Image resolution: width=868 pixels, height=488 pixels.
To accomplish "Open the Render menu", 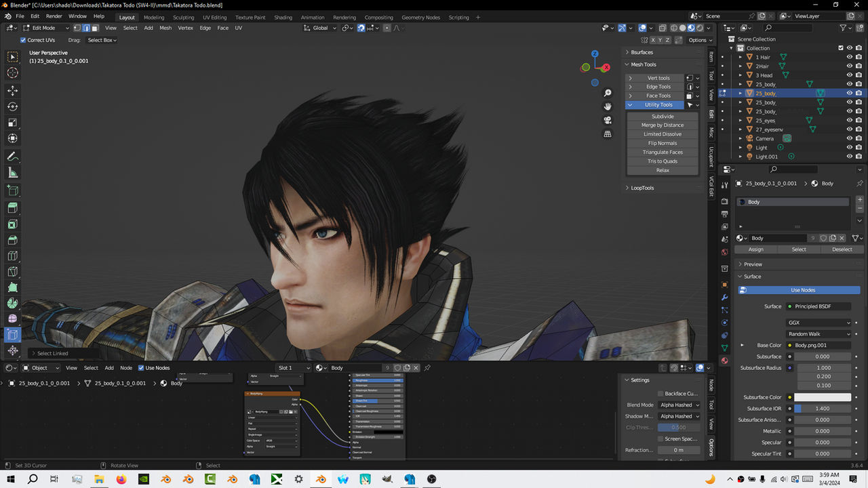I will [x=54, y=16].
